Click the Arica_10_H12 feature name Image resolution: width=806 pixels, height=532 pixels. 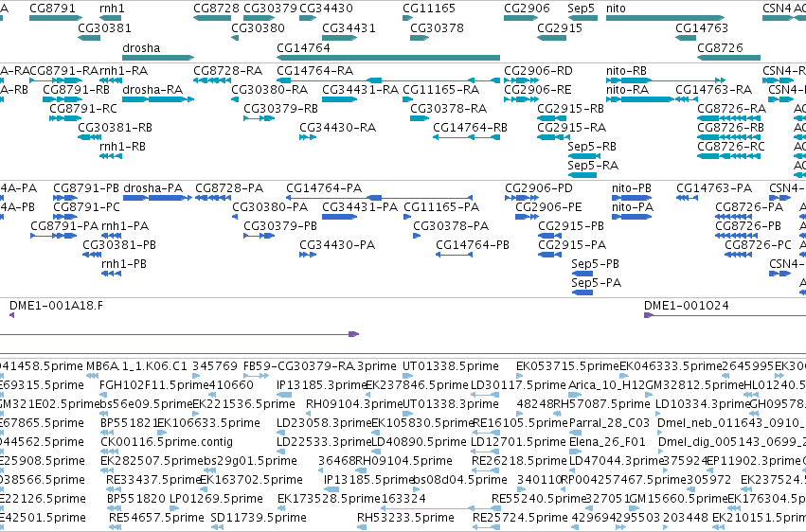(606, 384)
